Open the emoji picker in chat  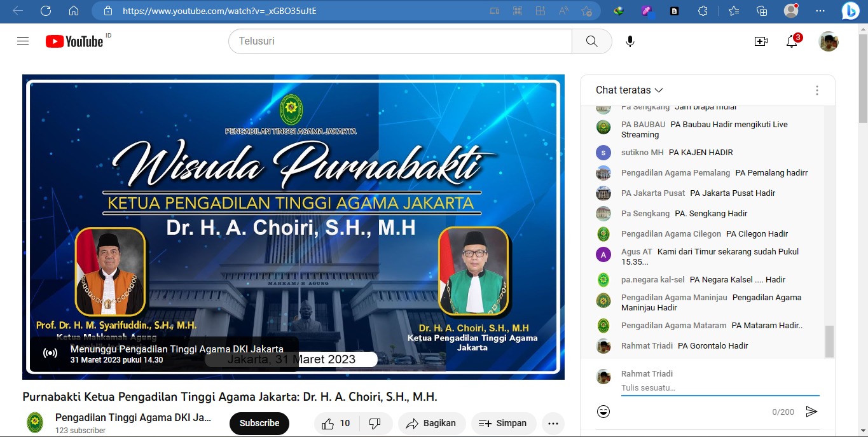coord(603,412)
